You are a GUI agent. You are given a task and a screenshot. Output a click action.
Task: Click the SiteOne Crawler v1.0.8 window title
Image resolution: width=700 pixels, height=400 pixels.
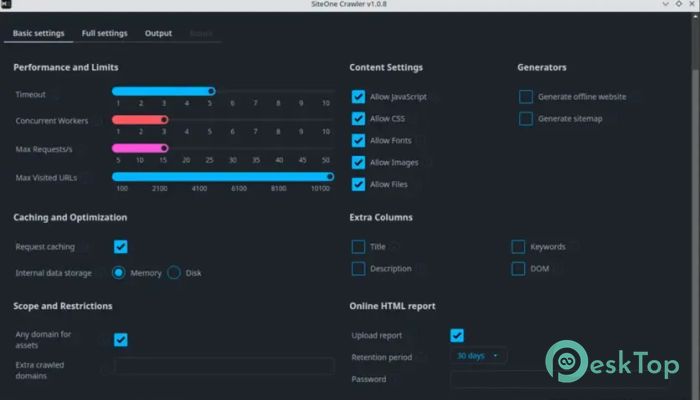(349, 4)
